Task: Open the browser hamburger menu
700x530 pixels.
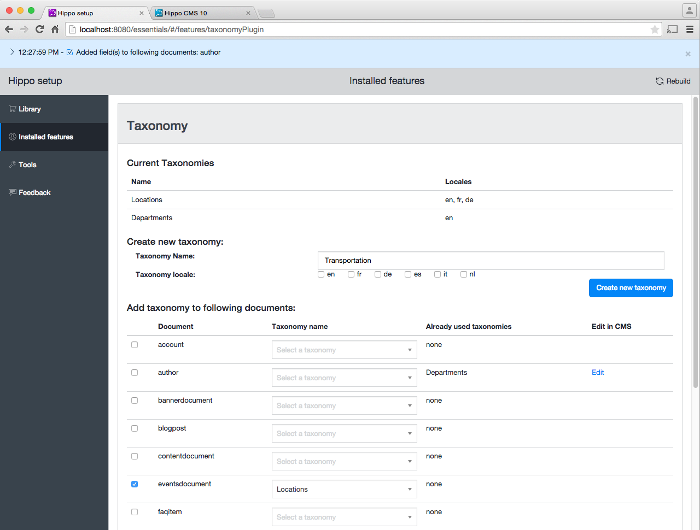Action: tap(690, 29)
